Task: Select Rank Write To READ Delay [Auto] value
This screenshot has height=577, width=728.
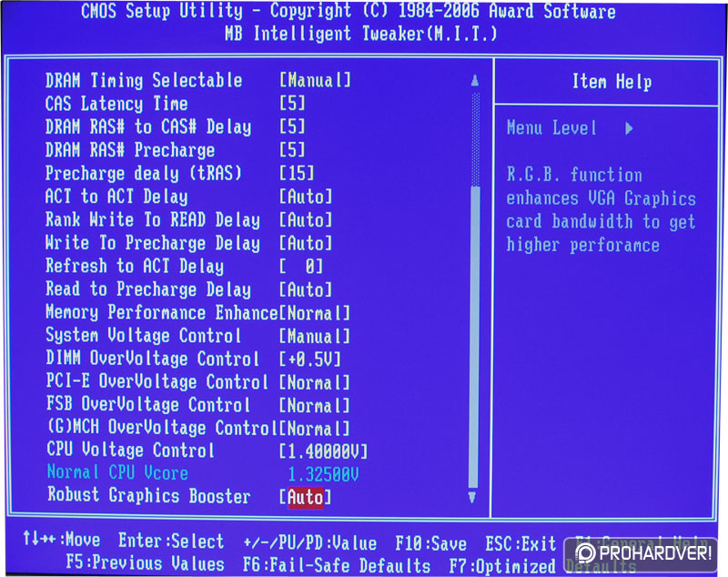Action: tap(306, 219)
